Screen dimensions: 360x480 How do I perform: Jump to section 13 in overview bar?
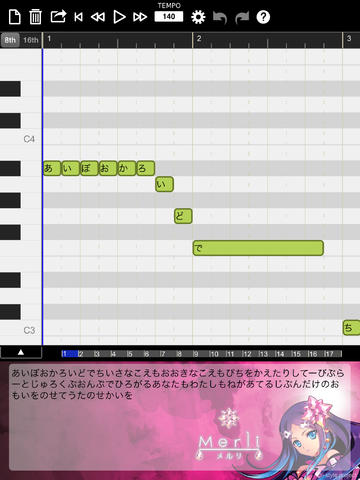266,354
